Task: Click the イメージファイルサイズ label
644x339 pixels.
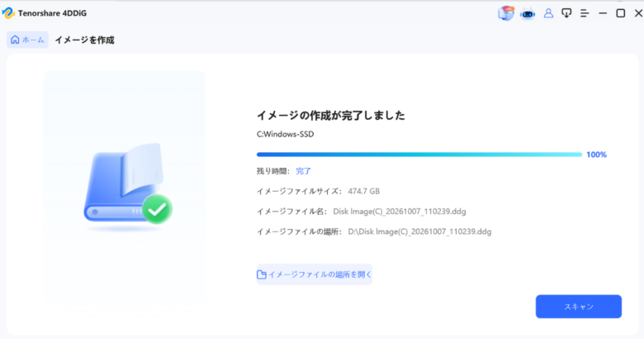Action: [300, 191]
